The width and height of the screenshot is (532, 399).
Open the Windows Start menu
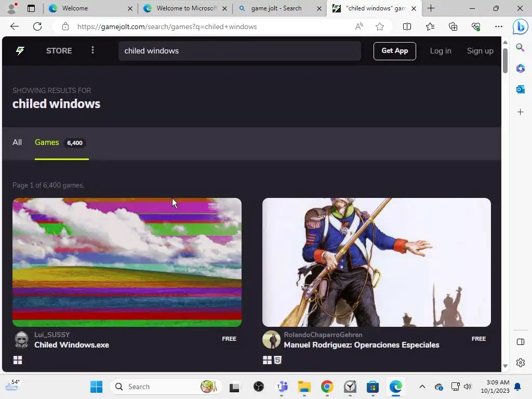[x=96, y=387]
